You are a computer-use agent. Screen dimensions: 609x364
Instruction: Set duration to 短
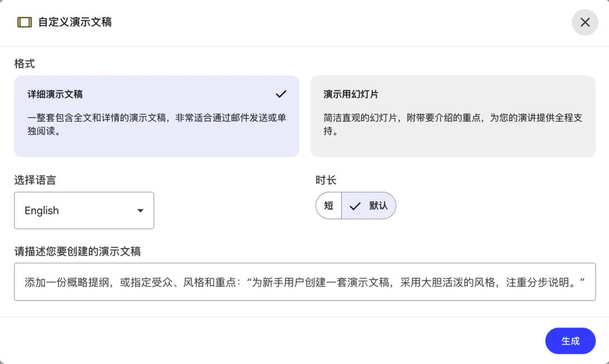click(329, 206)
